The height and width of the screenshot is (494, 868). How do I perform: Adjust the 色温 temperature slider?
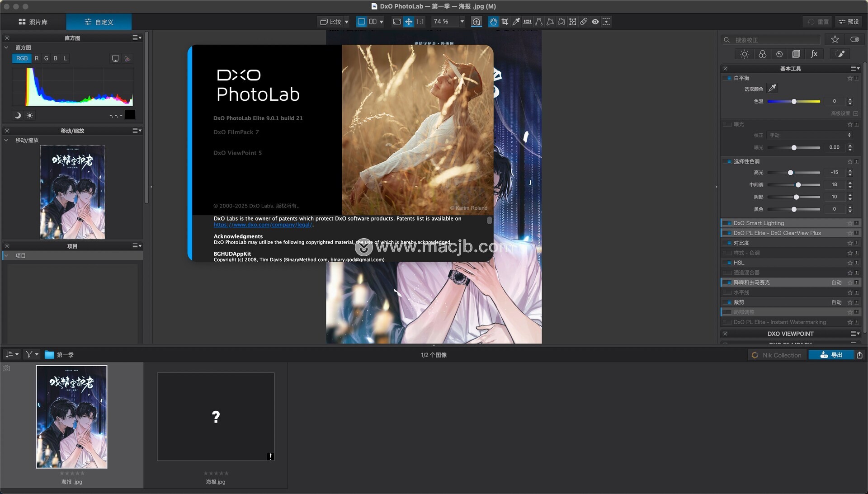coord(794,102)
